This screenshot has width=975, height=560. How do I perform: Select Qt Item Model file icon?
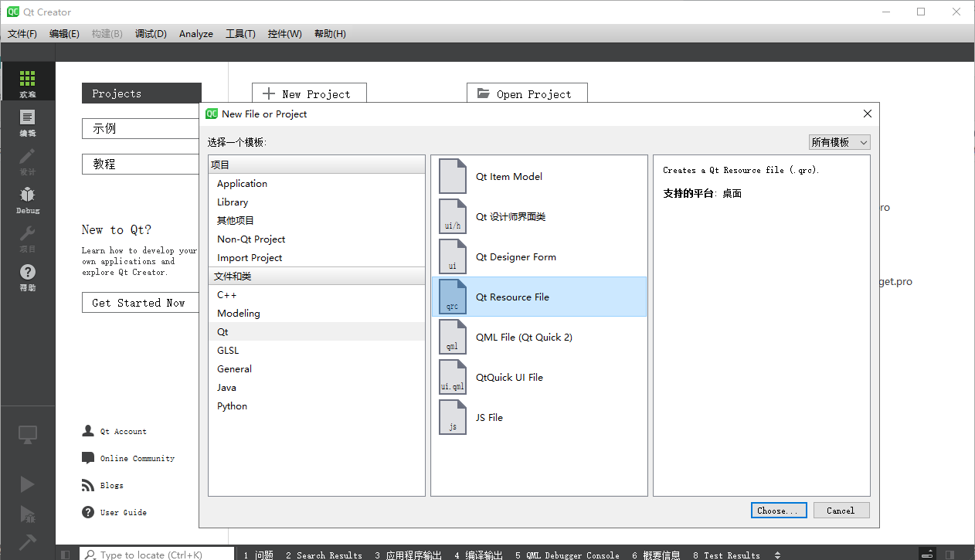pos(453,176)
